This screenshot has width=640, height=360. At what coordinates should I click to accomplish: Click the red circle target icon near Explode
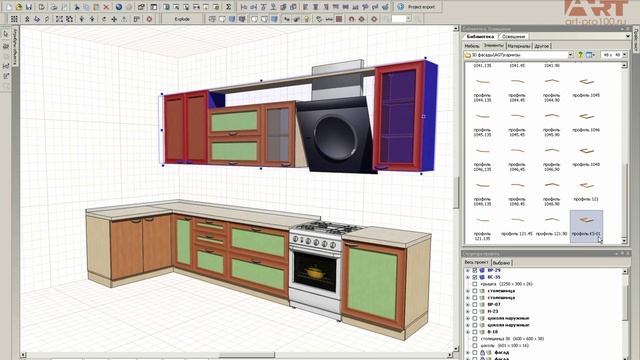pos(149,19)
